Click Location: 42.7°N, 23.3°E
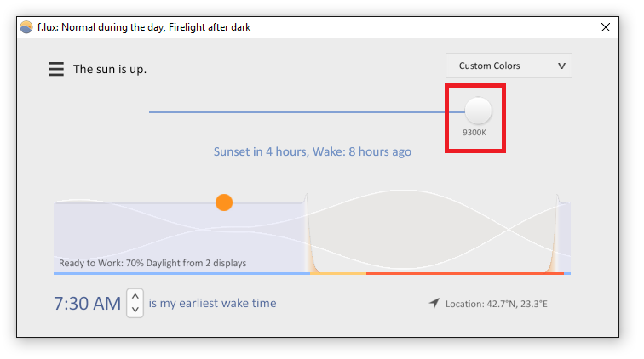Screen dimensions: 644x359 tap(496, 304)
